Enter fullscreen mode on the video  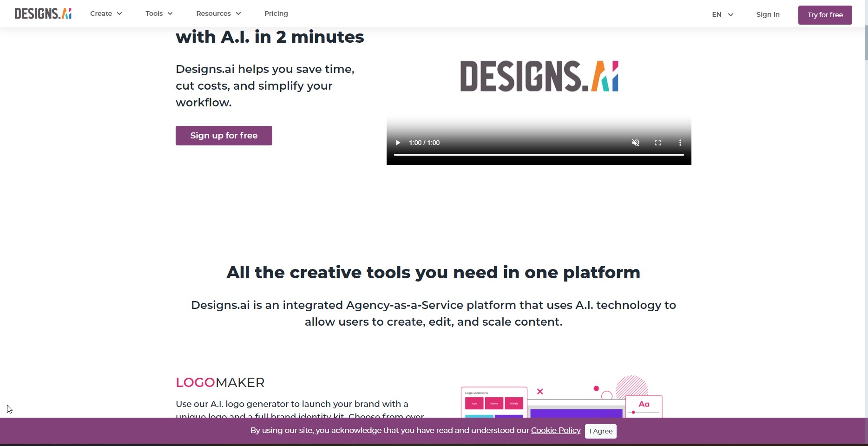[x=658, y=143]
